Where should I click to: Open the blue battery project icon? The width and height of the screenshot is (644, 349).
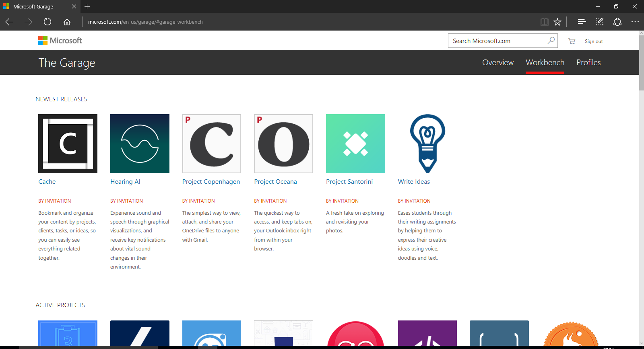click(x=68, y=333)
